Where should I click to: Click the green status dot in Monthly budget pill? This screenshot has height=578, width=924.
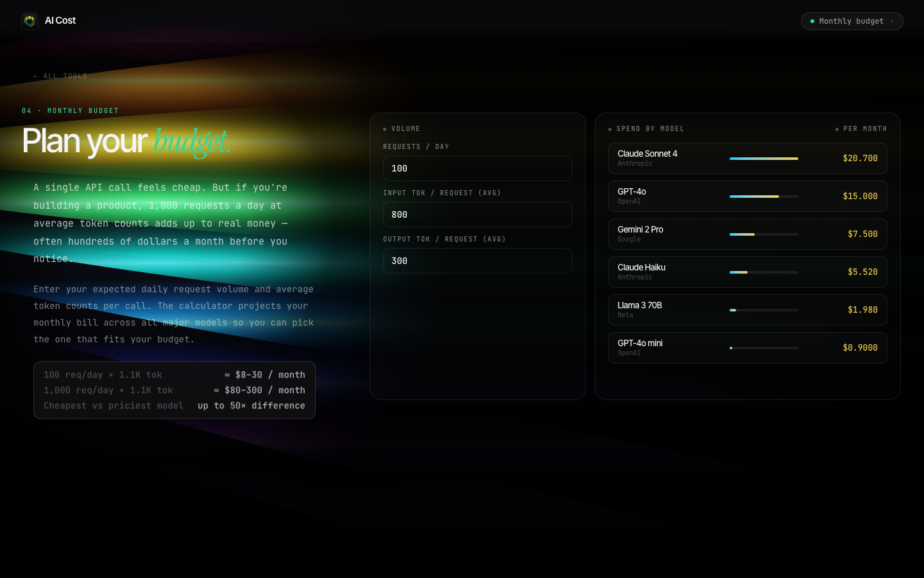point(812,21)
